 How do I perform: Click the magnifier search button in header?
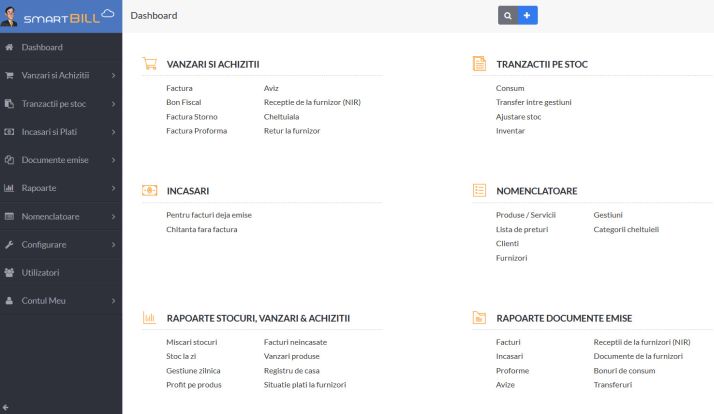(x=508, y=15)
